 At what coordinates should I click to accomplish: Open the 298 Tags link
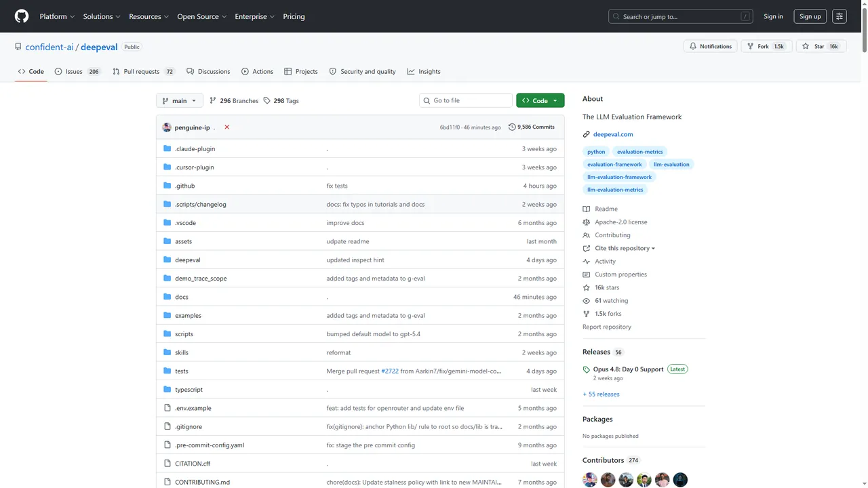tap(281, 100)
